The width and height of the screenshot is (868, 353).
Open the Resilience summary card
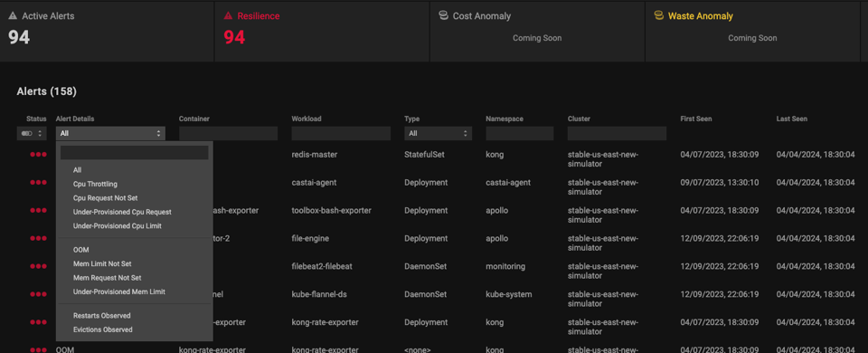point(322,31)
